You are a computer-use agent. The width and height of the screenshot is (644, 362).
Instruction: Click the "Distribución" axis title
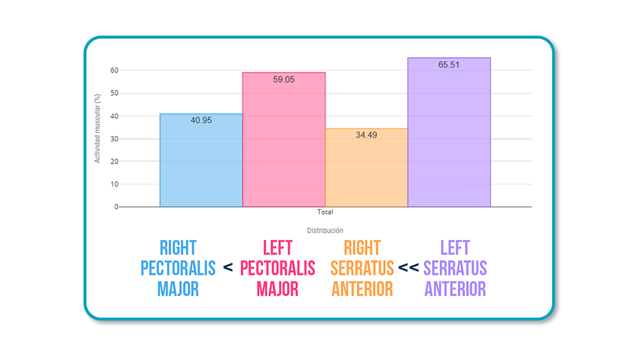coord(325,230)
